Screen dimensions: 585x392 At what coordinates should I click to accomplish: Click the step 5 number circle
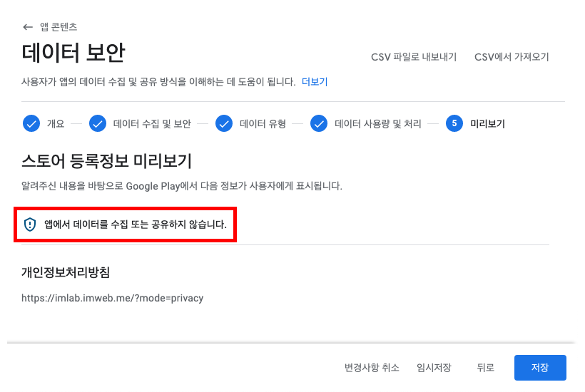454,123
